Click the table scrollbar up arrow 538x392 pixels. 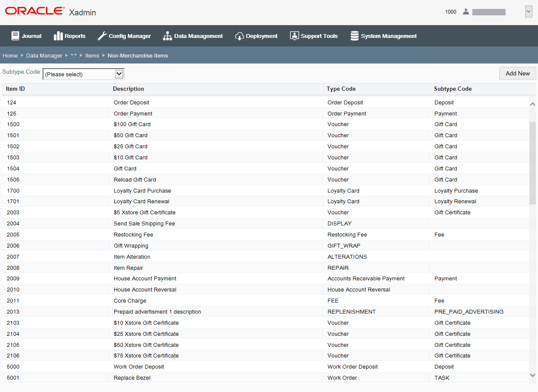532,104
